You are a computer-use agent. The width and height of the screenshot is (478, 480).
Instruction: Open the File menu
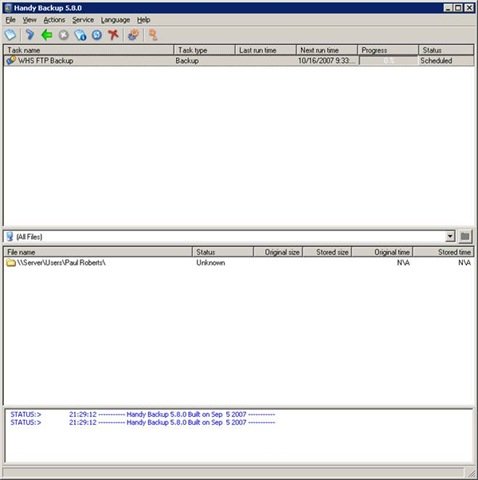pos(11,20)
